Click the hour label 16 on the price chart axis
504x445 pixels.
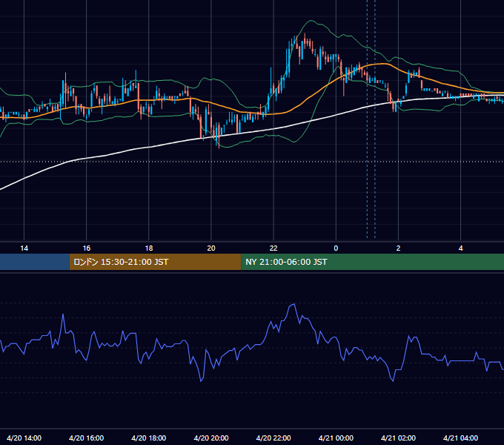point(87,248)
